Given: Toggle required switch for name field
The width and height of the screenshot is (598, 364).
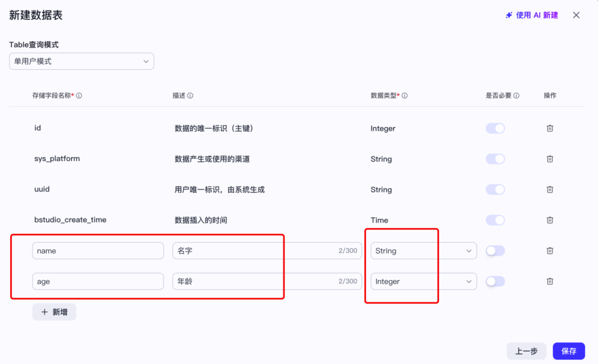Looking at the screenshot, I should point(495,251).
